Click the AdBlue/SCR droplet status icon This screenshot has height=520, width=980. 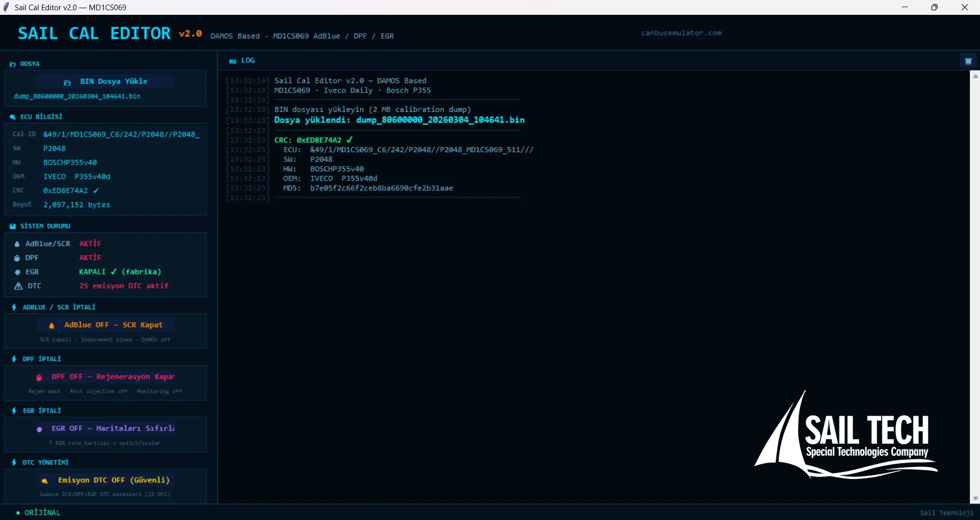[17, 244]
